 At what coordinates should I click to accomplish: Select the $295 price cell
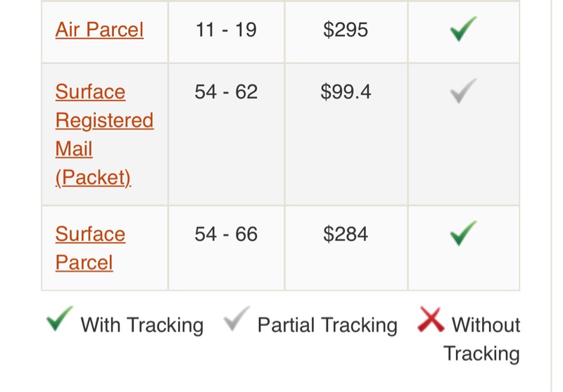pos(346,30)
